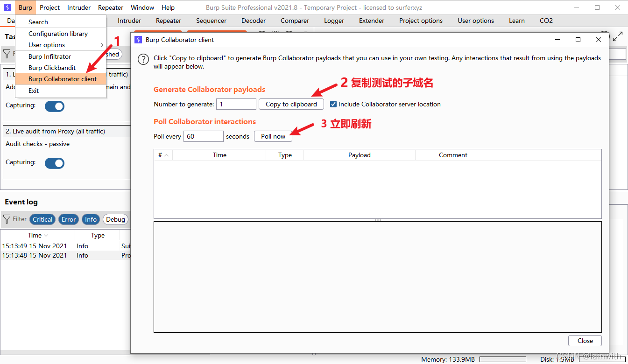Screen dimensions: 628x364
Task: Open the Repeater menu in the menu bar
Action: tap(111, 7)
